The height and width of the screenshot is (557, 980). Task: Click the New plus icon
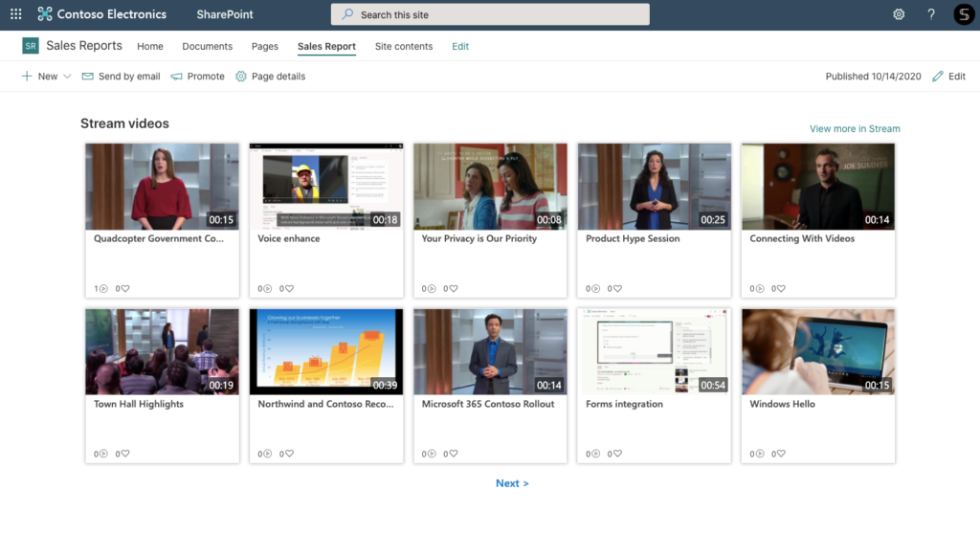click(x=27, y=77)
